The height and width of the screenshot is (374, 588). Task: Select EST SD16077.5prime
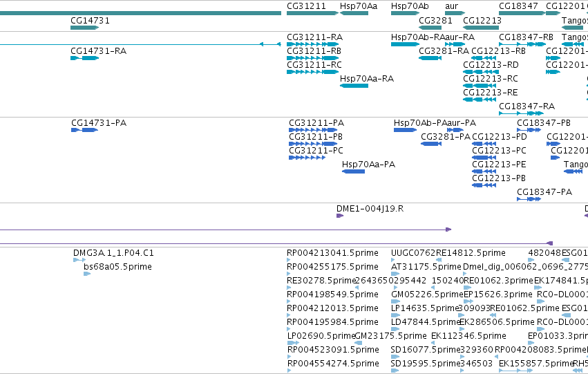pyautogui.click(x=395, y=357)
